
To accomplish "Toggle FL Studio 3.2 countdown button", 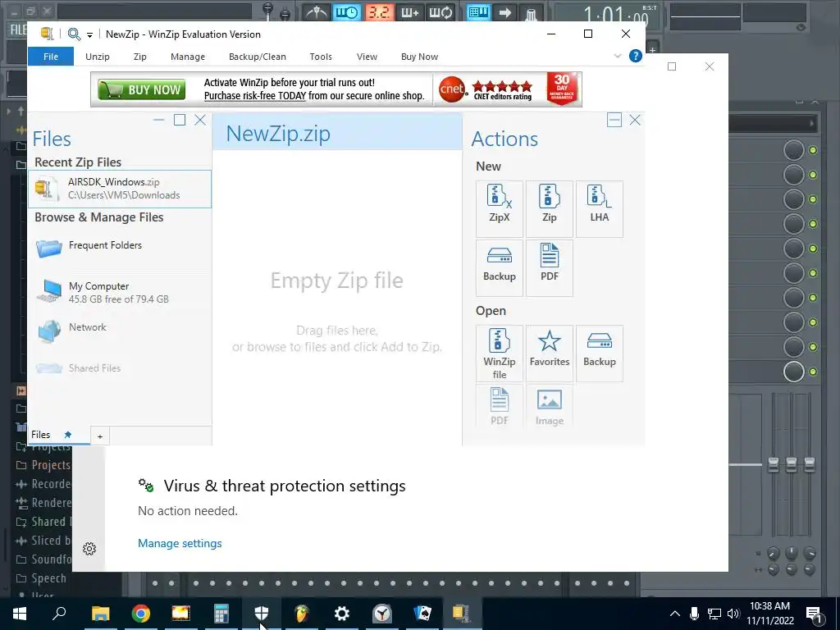I will [x=379, y=11].
